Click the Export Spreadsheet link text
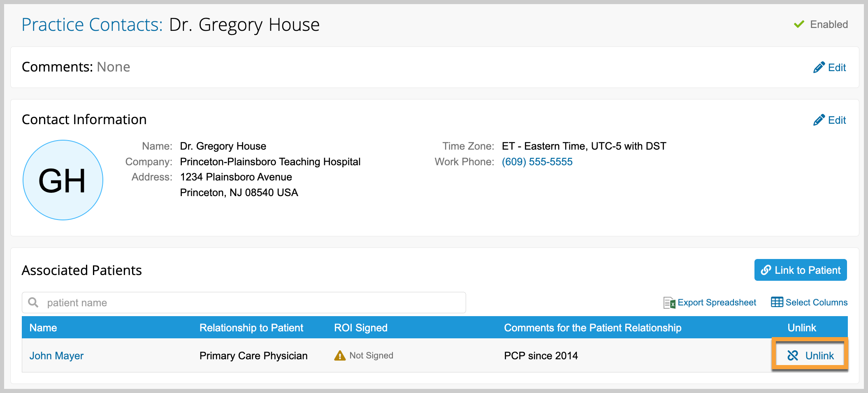868x393 pixels. 717,303
